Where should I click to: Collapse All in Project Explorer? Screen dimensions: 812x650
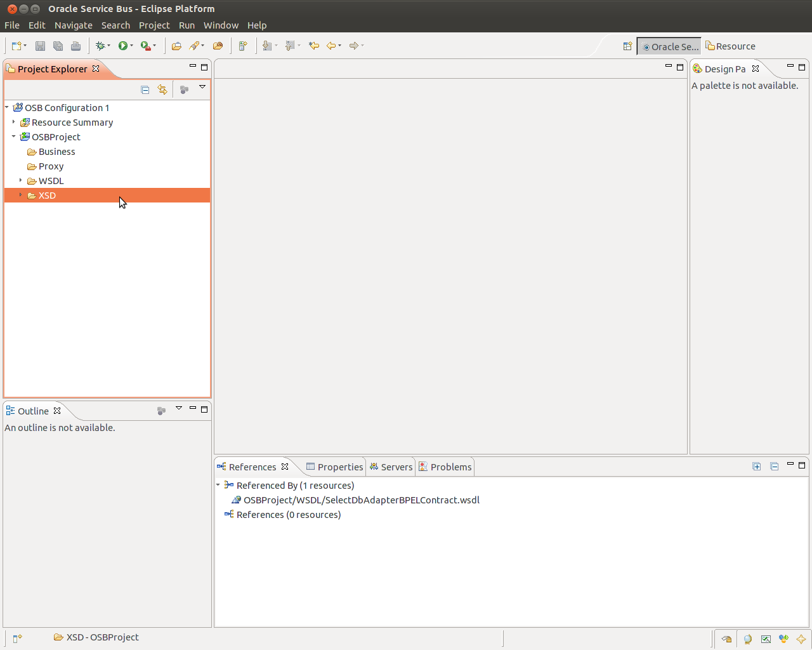[145, 90]
